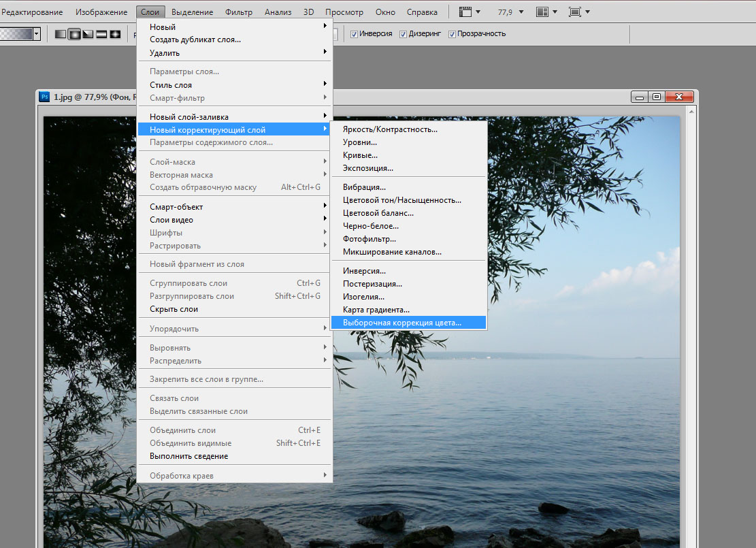Choose Постеризация adjustment
Image resolution: width=756 pixels, height=548 pixels.
point(408,284)
